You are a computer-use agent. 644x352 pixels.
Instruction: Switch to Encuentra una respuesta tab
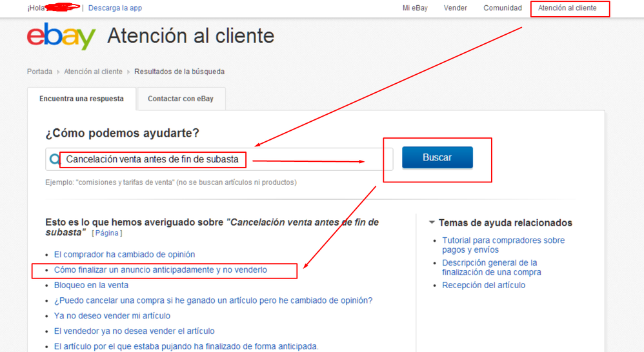click(81, 99)
